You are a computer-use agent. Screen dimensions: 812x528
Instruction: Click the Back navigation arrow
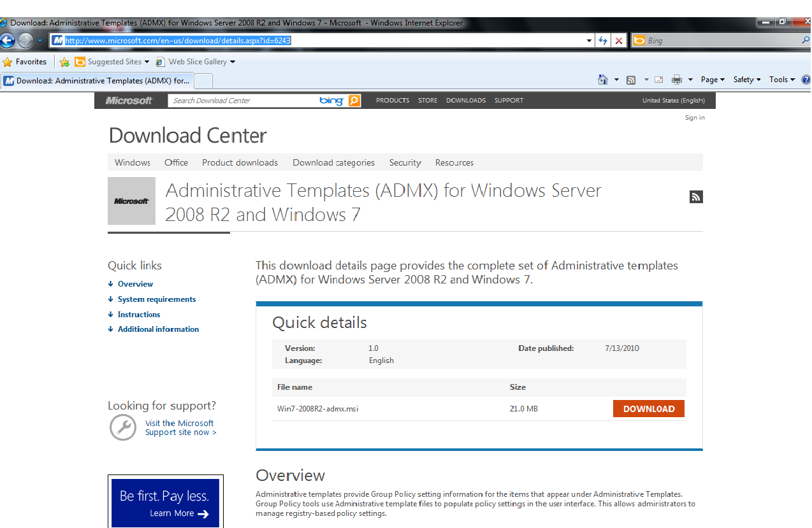pyautogui.click(x=7, y=40)
